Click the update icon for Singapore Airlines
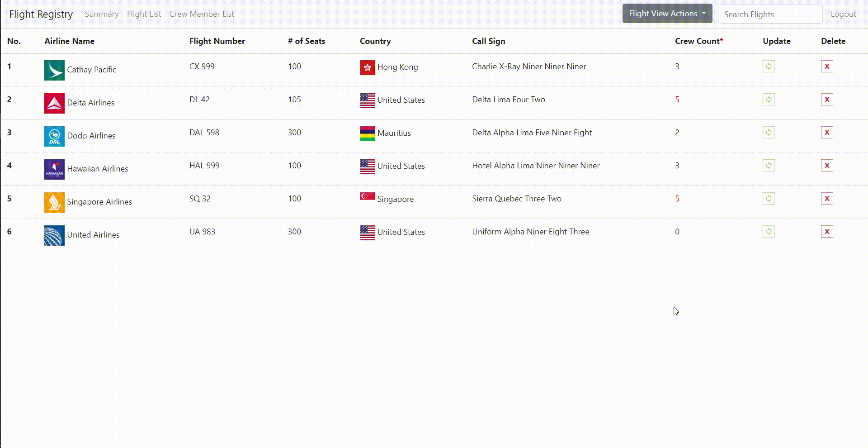The height and width of the screenshot is (448, 868). tap(769, 198)
